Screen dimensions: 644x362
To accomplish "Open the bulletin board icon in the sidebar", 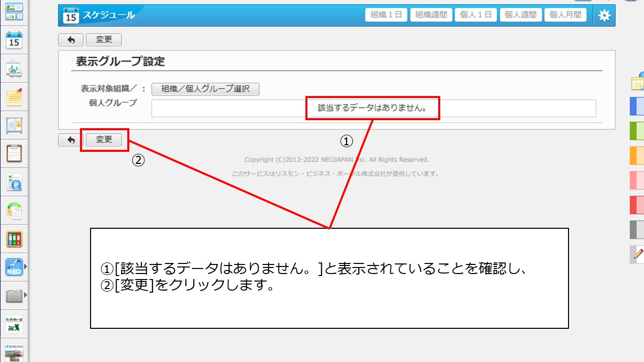I will point(14,125).
